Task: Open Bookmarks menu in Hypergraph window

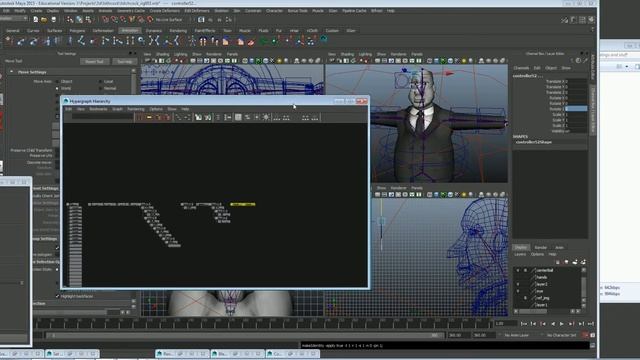Action: 98,109
